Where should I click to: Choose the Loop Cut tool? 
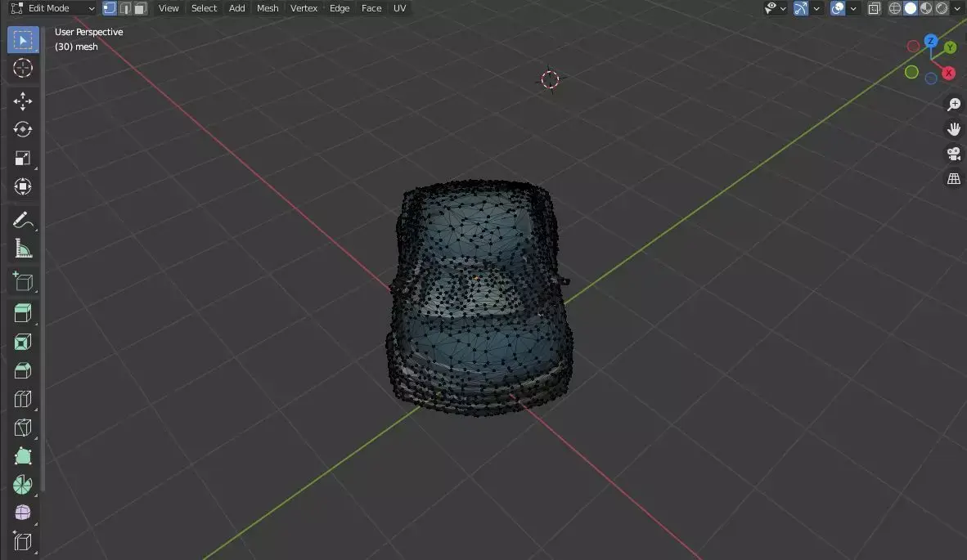click(23, 399)
